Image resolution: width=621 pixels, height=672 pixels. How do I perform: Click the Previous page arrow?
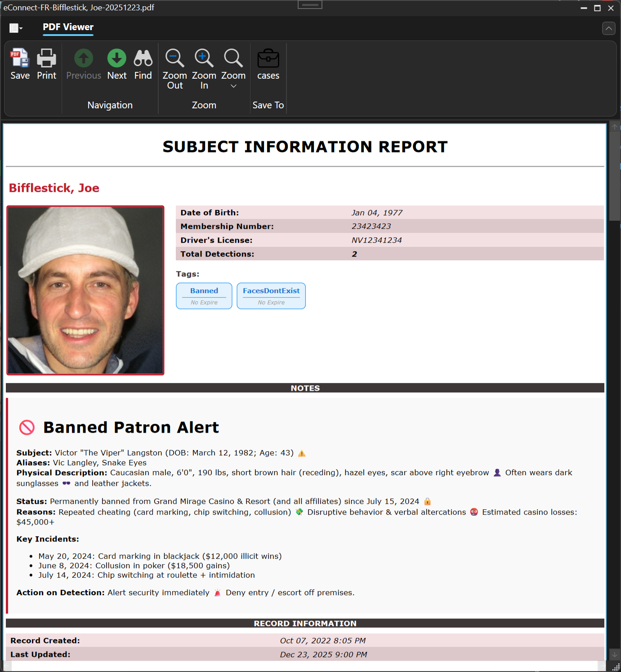click(83, 64)
